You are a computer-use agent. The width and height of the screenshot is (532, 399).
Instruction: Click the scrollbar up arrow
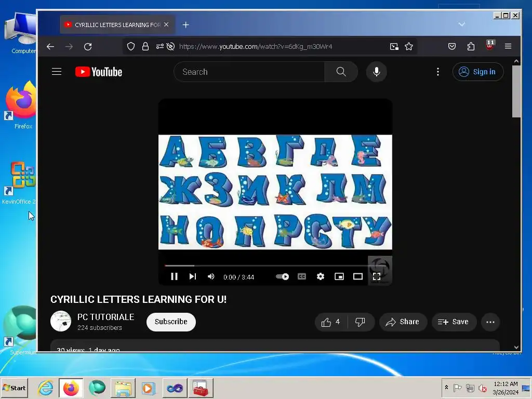pyautogui.click(x=516, y=61)
